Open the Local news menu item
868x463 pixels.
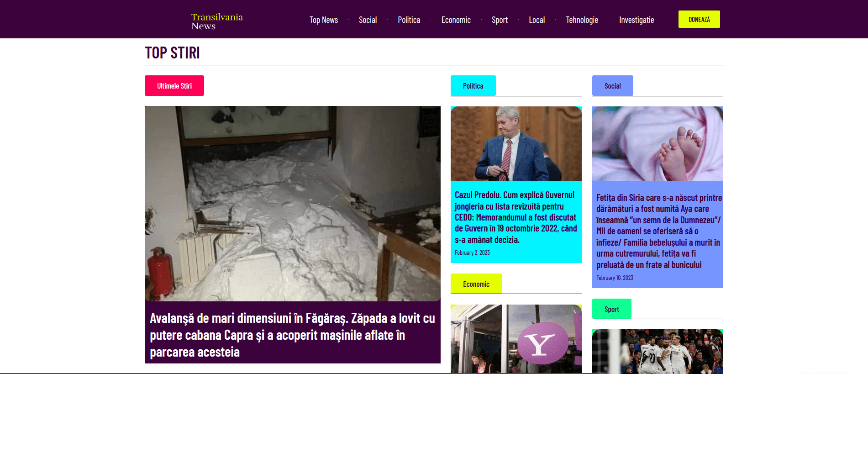coord(537,20)
